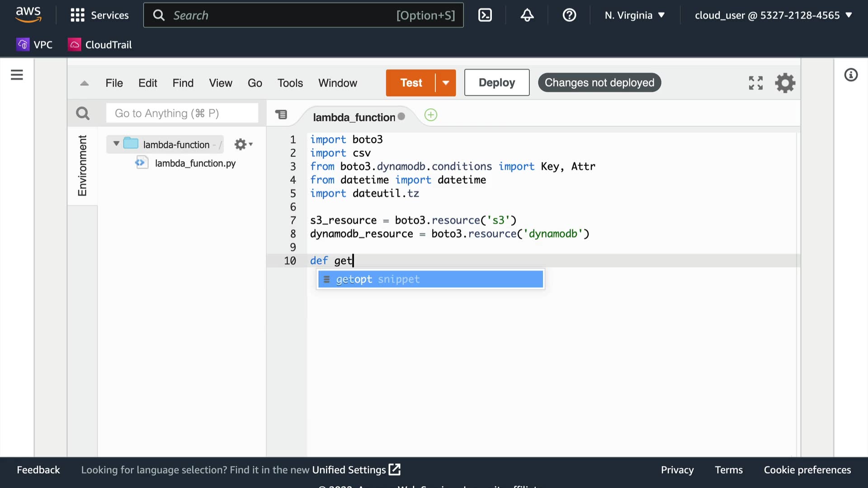Collapse the lambda-function folder tree
This screenshot has height=488, width=868.
coord(116,144)
